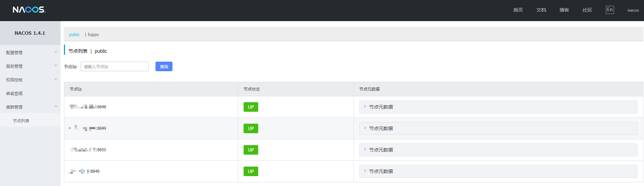The image size is (644, 186).
Task: Click the UP status of :8849 node
Action: (251, 128)
